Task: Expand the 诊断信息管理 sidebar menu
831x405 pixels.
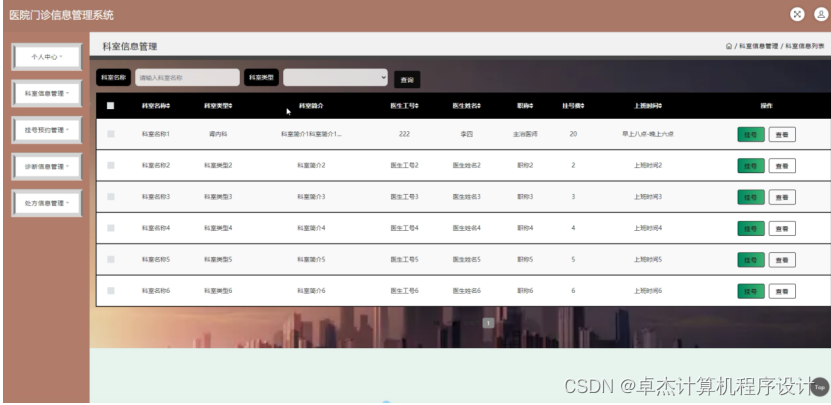Action: tap(47, 166)
